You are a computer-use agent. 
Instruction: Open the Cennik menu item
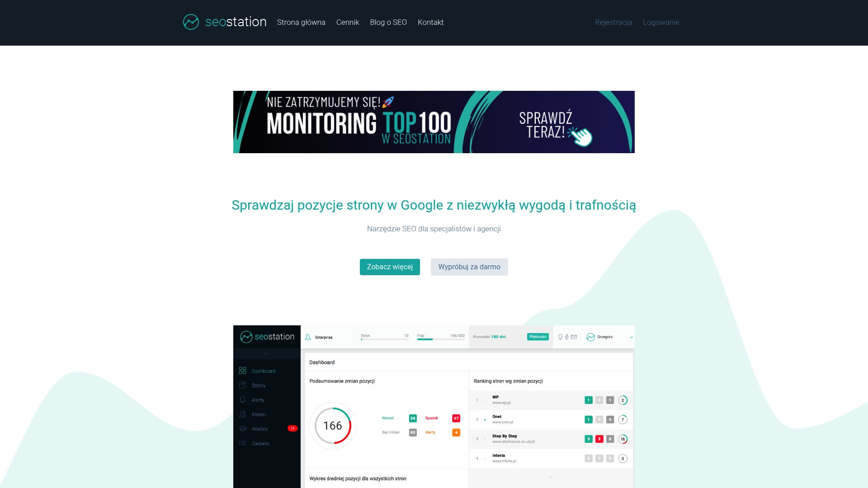[347, 22]
